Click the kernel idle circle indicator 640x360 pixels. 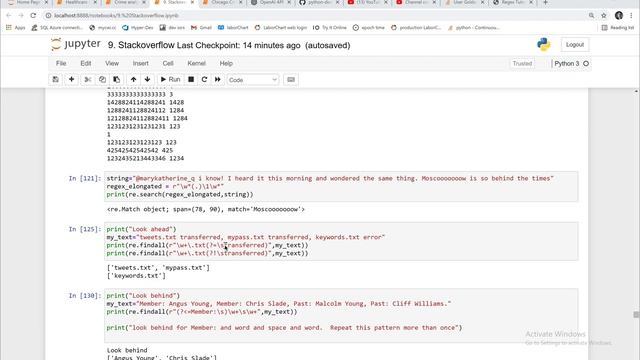click(586, 64)
